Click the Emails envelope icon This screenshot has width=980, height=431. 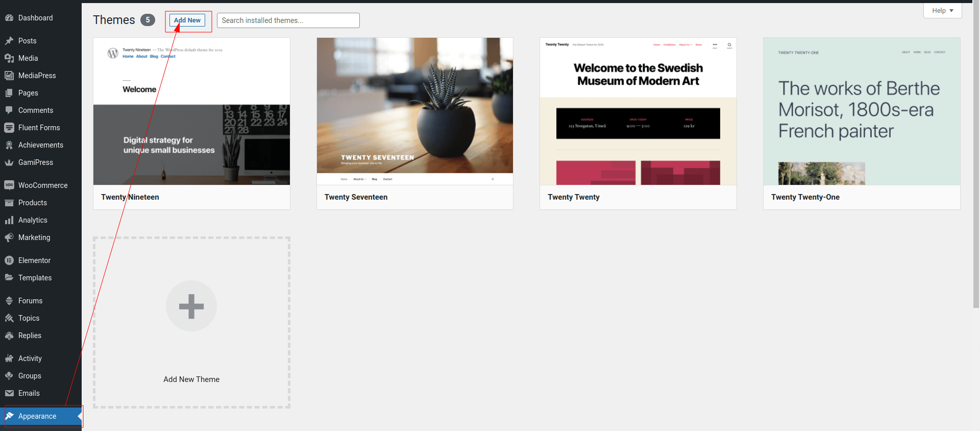[9, 393]
